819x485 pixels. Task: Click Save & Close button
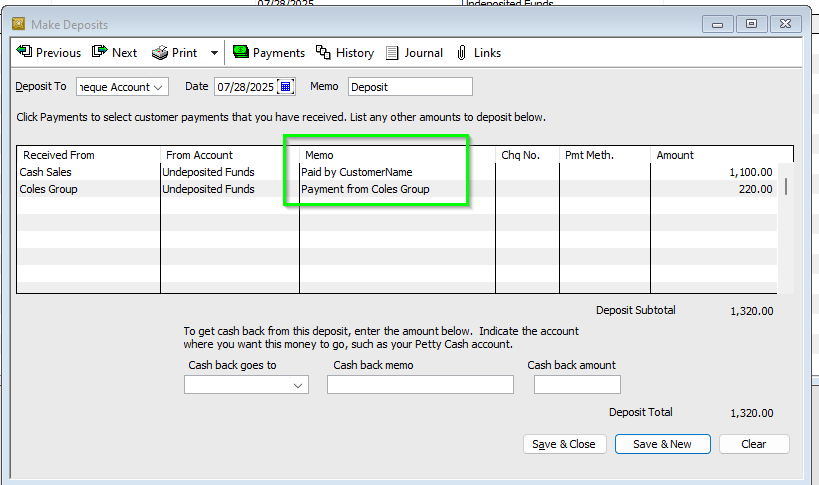tap(565, 444)
